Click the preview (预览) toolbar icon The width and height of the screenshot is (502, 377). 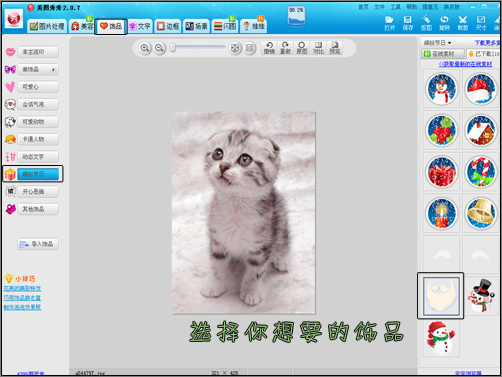click(x=335, y=48)
